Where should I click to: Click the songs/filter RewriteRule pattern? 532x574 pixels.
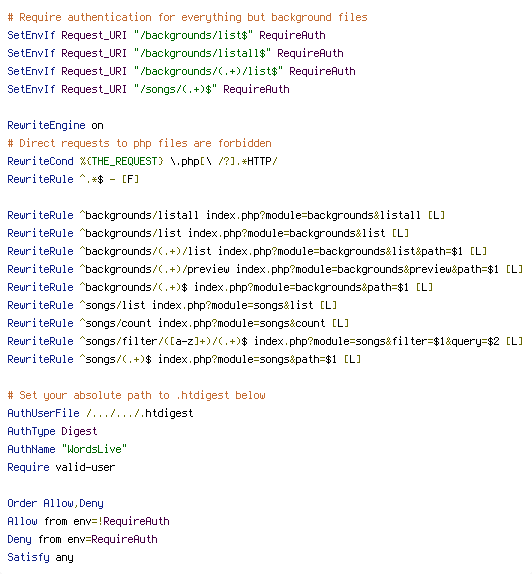click(x=163, y=341)
